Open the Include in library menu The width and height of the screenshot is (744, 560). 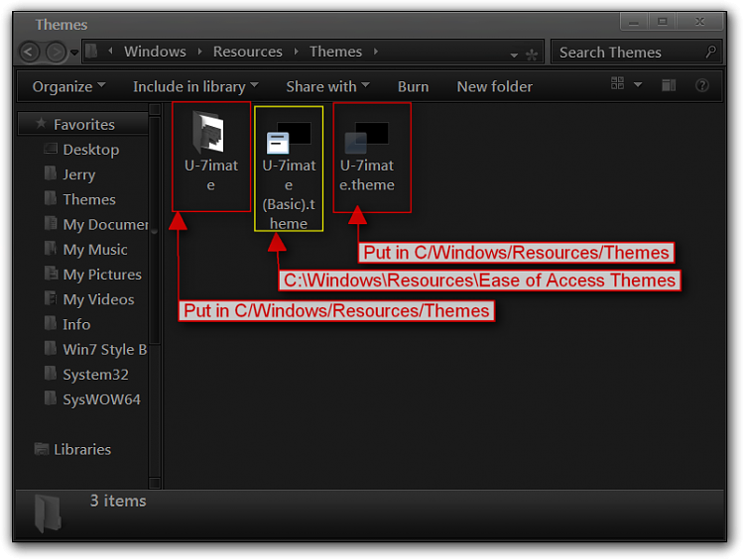pos(195,86)
